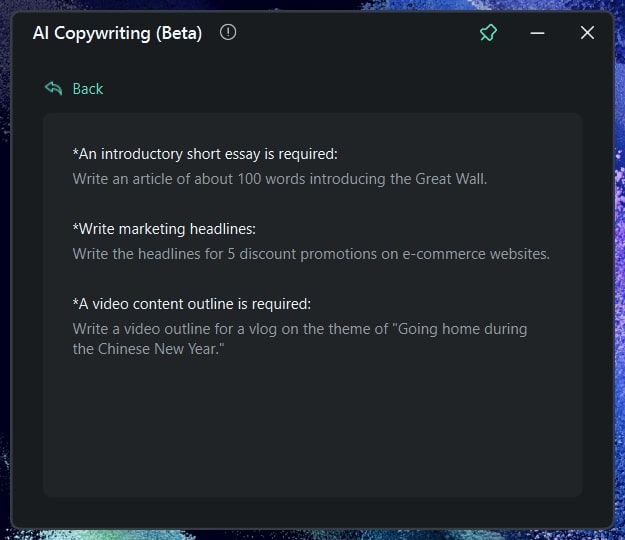Pin the AI Copywriting window

click(488, 33)
